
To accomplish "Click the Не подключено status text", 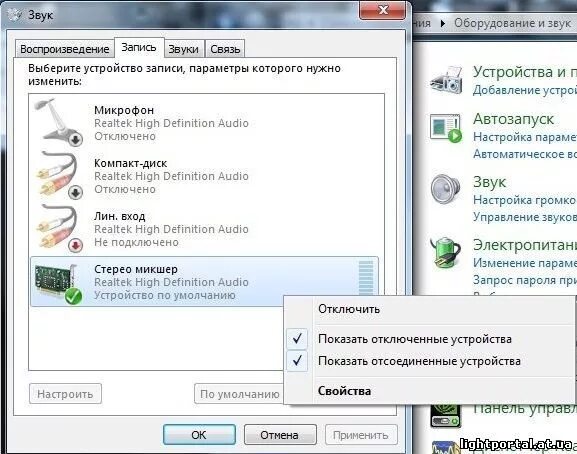I will [137, 242].
